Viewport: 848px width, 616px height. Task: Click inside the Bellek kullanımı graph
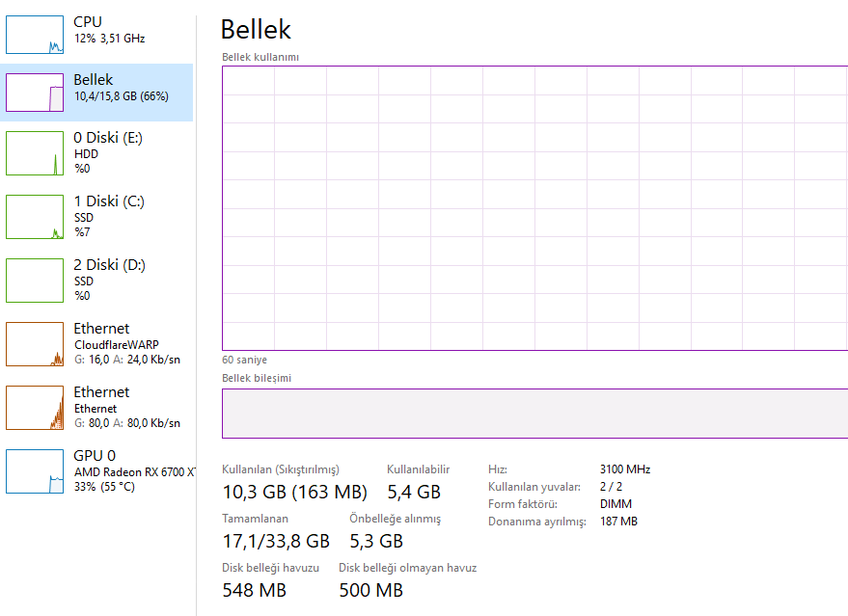coord(534,207)
